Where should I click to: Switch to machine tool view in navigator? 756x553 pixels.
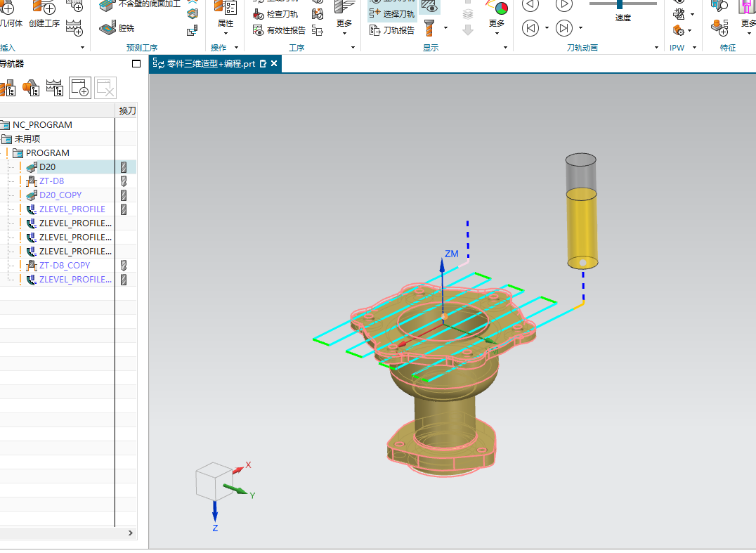[x=8, y=89]
